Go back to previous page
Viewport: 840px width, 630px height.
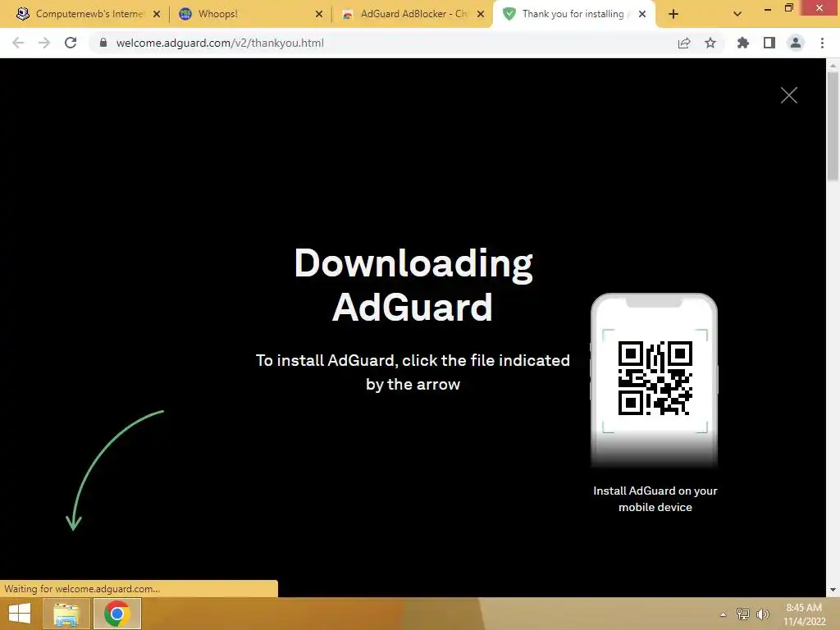pos(18,43)
